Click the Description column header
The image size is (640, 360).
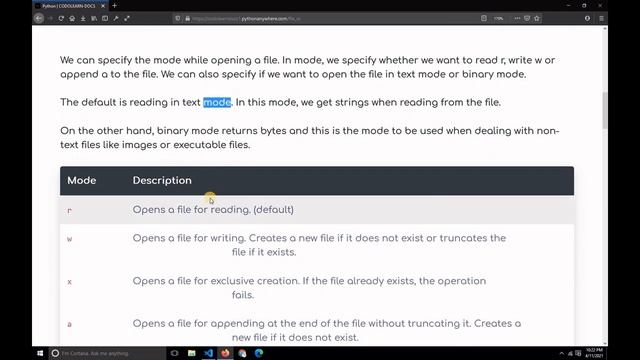coord(162,180)
